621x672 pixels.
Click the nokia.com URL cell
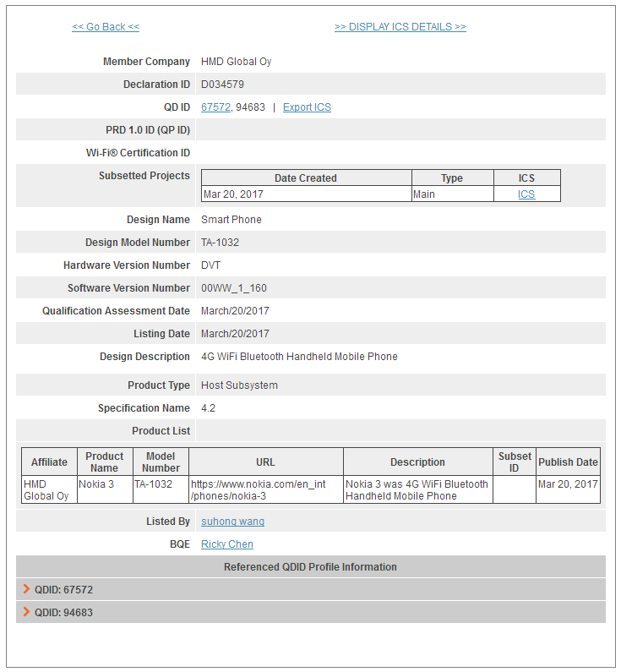click(265, 489)
